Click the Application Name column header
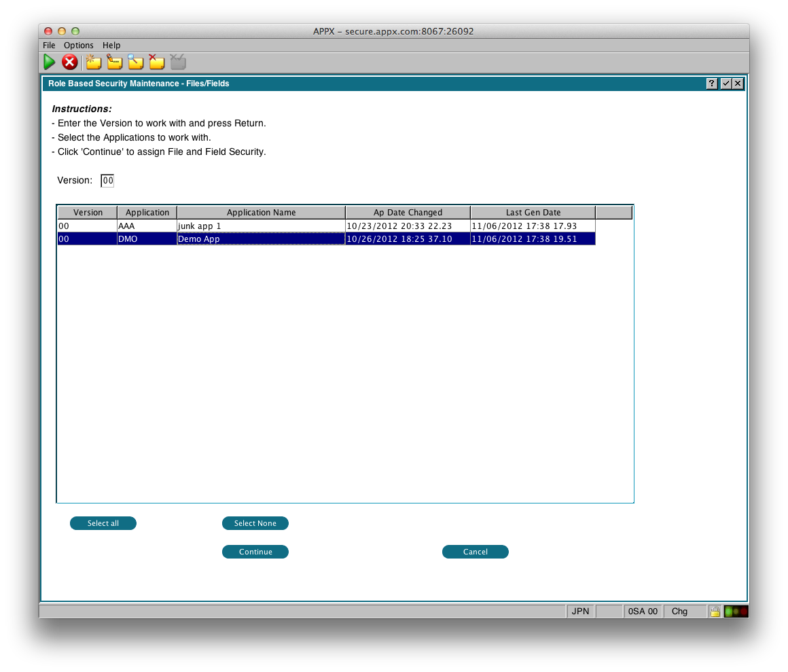Image resolution: width=788 pixels, height=672 pixels. pos(261,213)
